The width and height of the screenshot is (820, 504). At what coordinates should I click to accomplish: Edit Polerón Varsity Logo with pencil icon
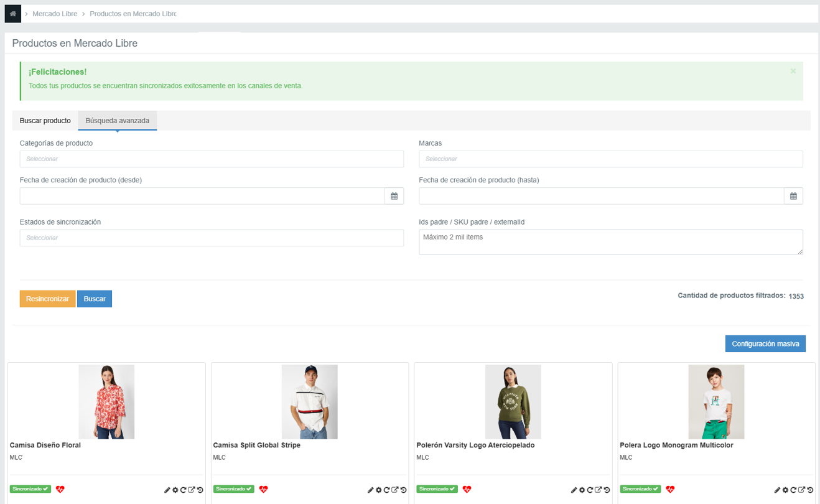coord(574,490)
